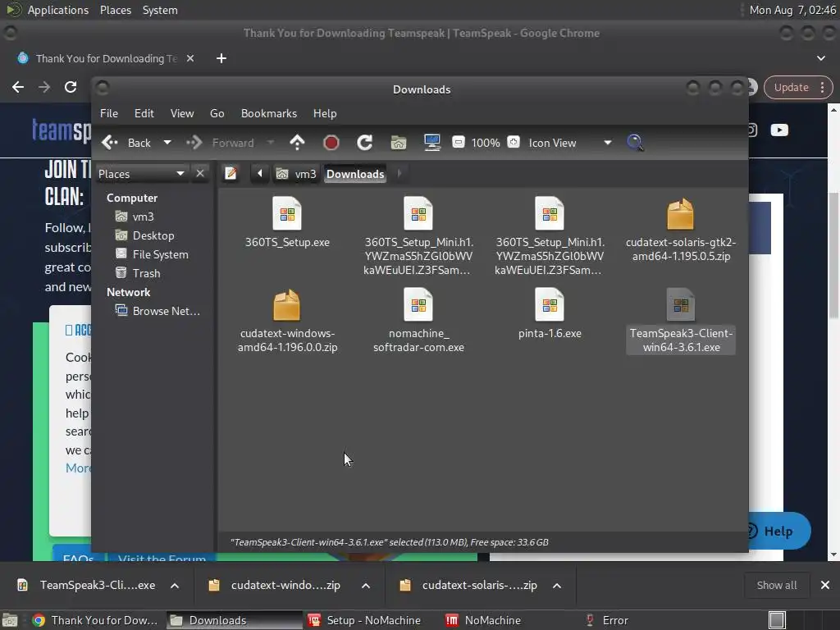840x630 pixels.
Task: Click the zoom in plus icon
Action: pyautogui.click(x=514, y=142)
